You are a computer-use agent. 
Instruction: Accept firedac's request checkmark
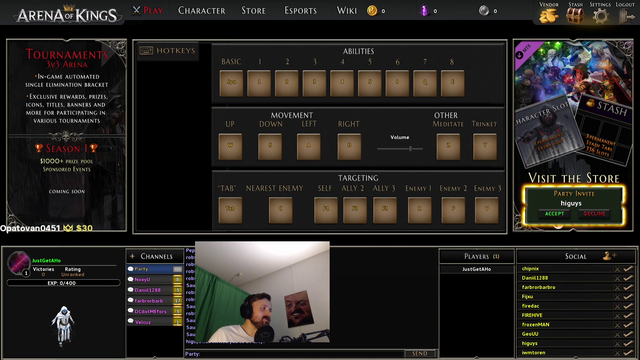628,306
